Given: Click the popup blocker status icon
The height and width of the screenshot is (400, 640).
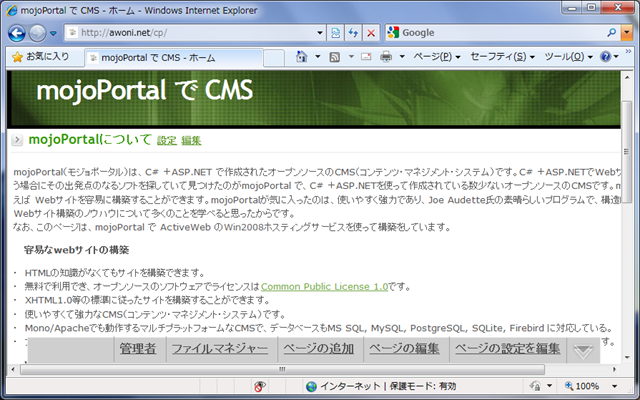Looking at the screenshot, I should point(259,386).
